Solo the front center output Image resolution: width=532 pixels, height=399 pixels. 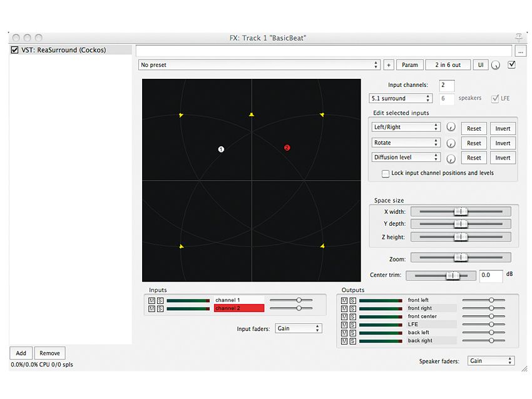click(352, 316)
